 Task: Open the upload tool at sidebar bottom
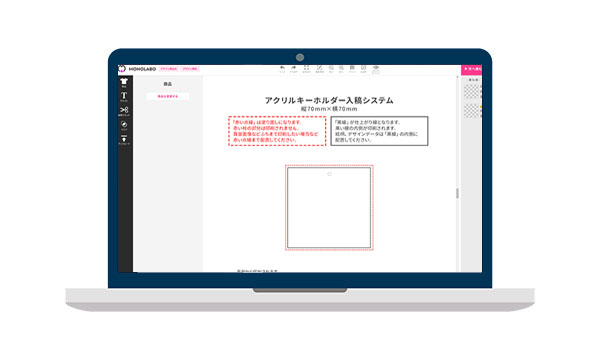click(x=124, y=140)
